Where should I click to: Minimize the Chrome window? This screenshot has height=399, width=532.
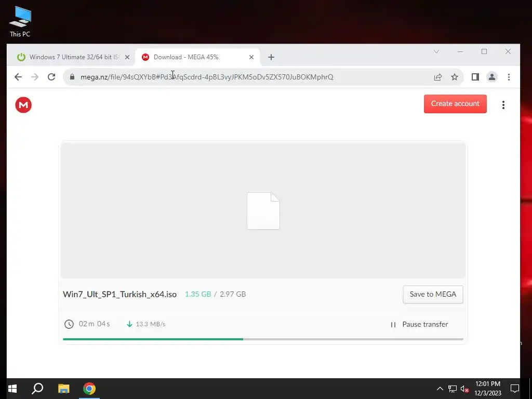click(460, 51)
